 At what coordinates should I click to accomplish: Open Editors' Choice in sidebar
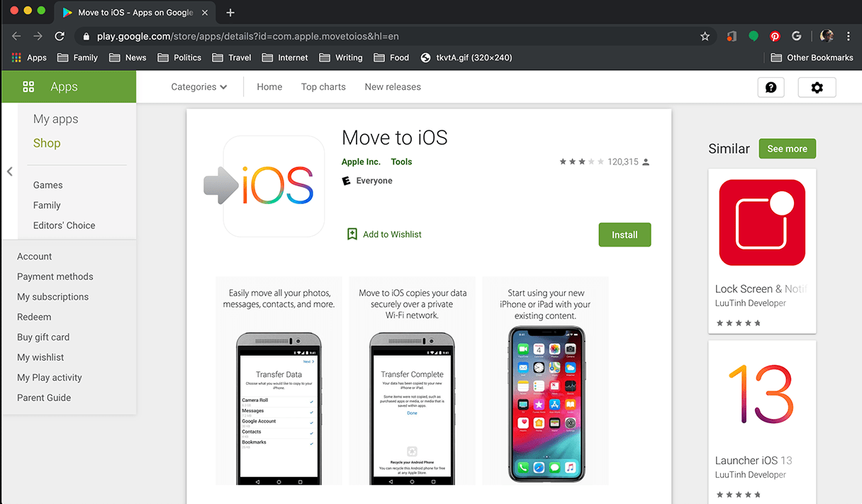[x=64, y=225]
